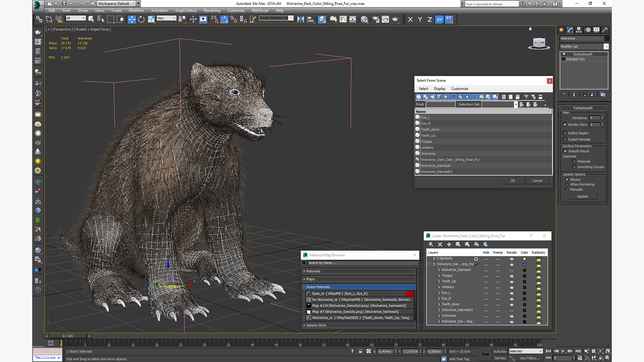
Task: Check Separate by Smoothing Groups
Action: [574, 167]
